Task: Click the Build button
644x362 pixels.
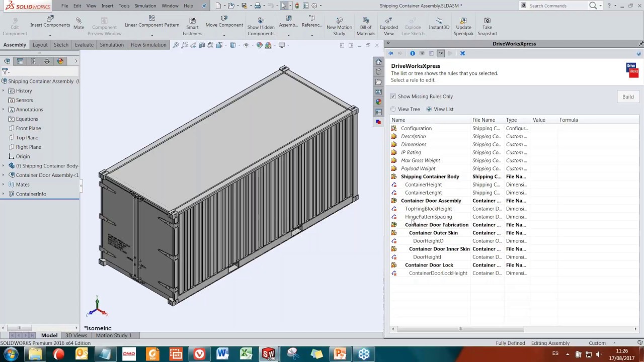Action: (628, 97)
